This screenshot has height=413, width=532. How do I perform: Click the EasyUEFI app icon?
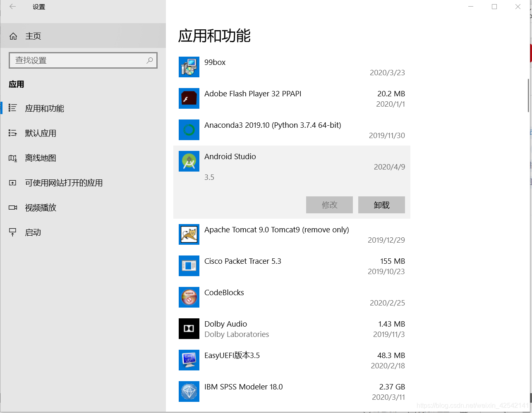[189, 360]
